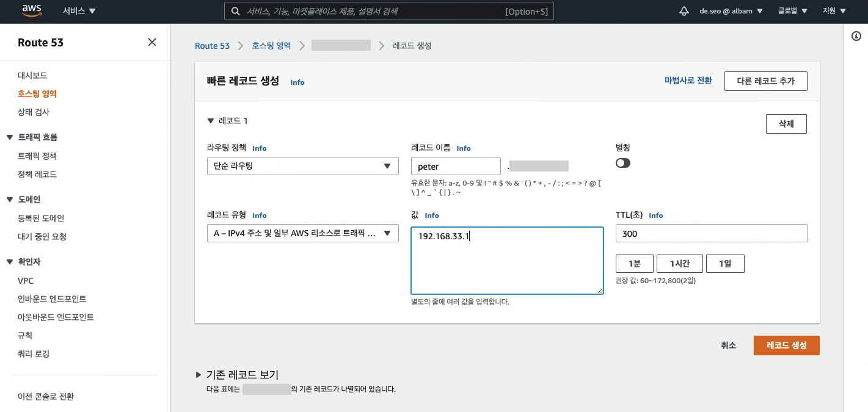
Task: Set TTL with the 1시간 button
Action: tap(680, 264)
